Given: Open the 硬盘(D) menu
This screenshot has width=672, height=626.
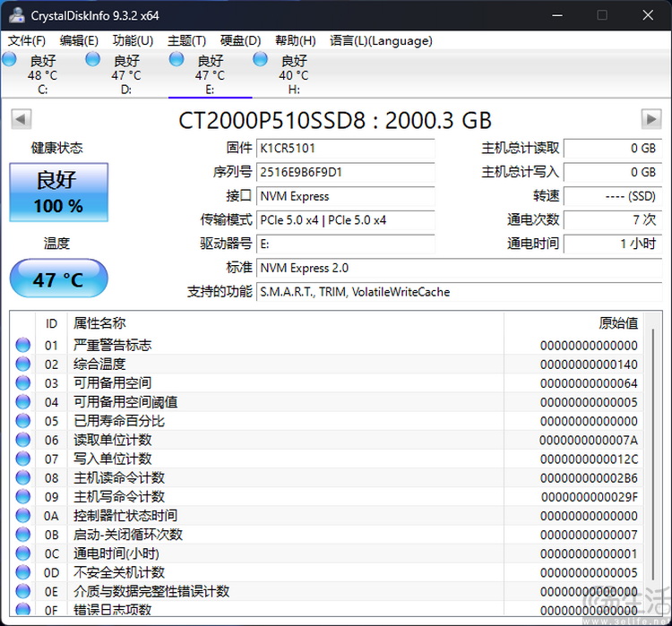Looking at the screenshot, I should click(x=240, y=40).
